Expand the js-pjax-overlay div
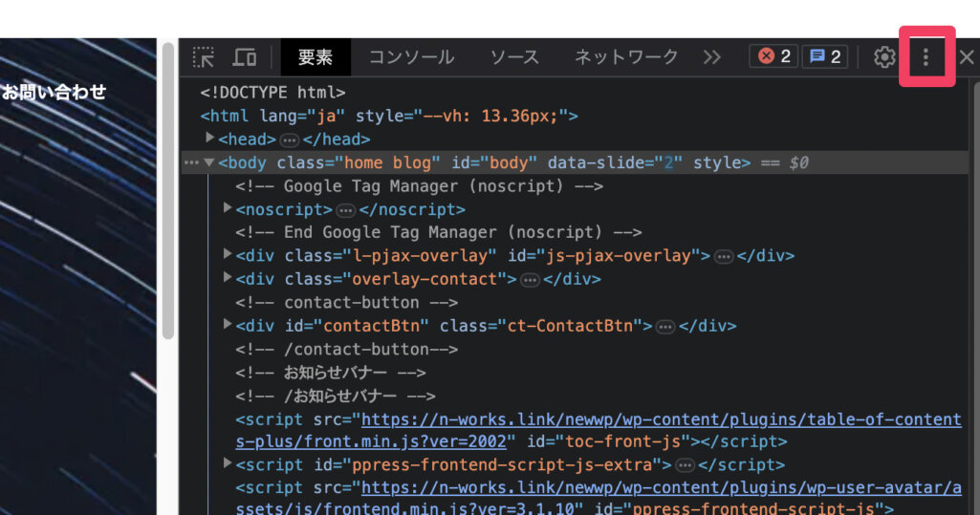The width and height of the screenshot is (980, 515). [228, 254]
